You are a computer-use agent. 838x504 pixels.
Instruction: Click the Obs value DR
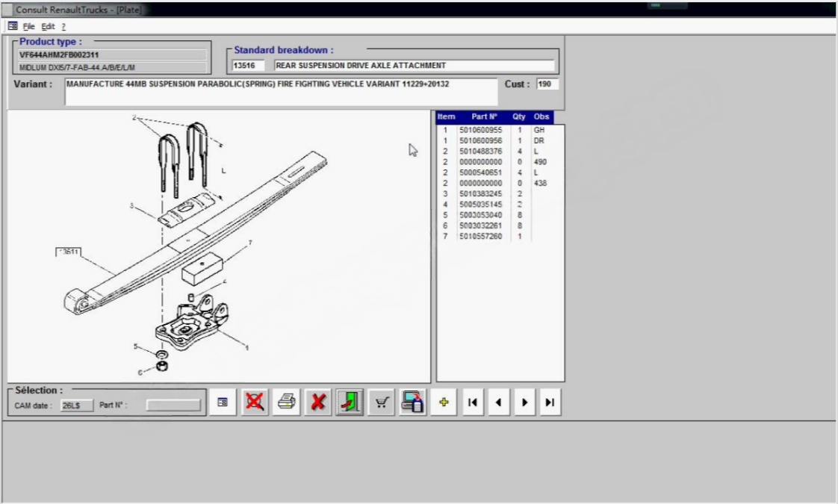[539, 140]
